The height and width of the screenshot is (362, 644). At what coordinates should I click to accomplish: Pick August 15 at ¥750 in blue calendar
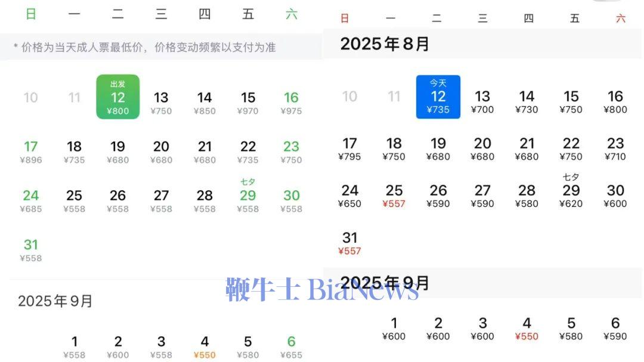[571, 101]
